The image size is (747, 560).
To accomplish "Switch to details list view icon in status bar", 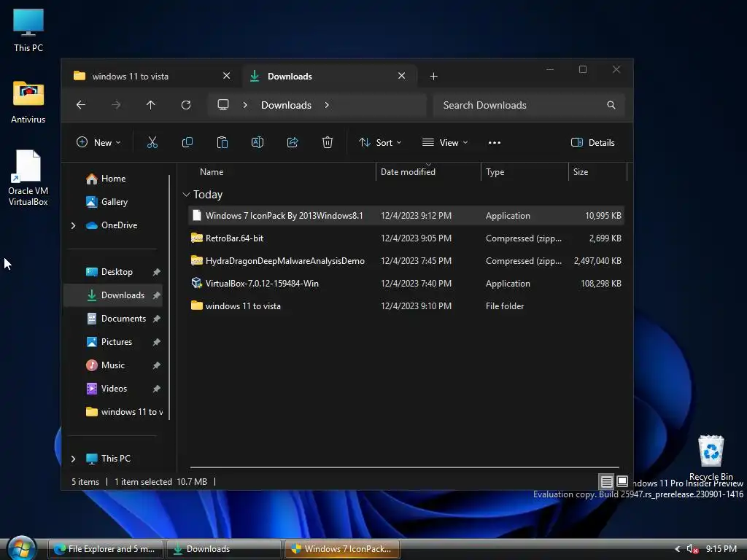I will (606, 481).
